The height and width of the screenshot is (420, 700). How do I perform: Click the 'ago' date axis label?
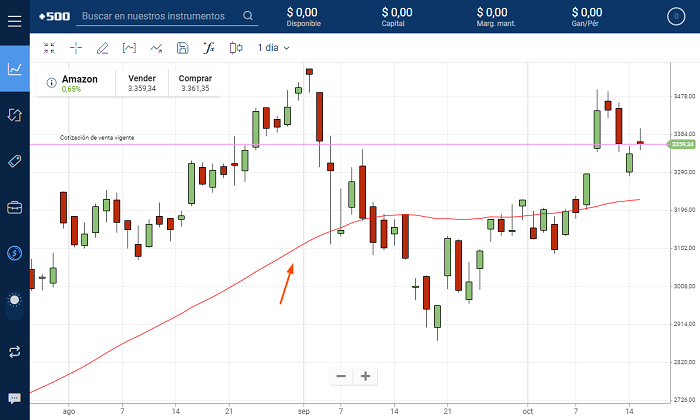(x=69, y=412)
